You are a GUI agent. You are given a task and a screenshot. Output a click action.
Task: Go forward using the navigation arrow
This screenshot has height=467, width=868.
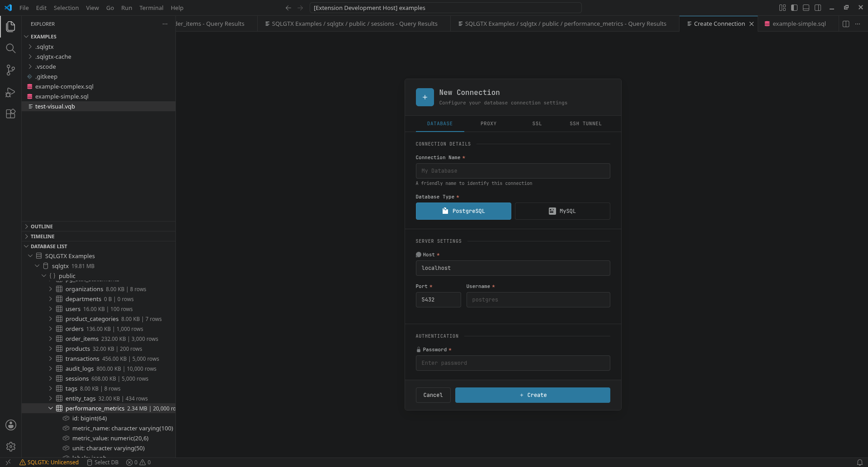(x=300, y=8)
